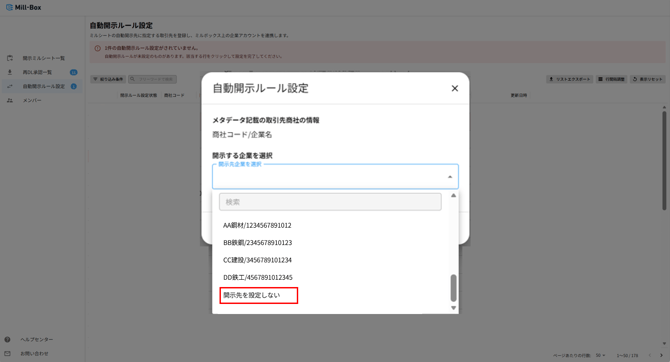Go to the next page arrow
The image size is (670, 362).
(x=661, y=355)
